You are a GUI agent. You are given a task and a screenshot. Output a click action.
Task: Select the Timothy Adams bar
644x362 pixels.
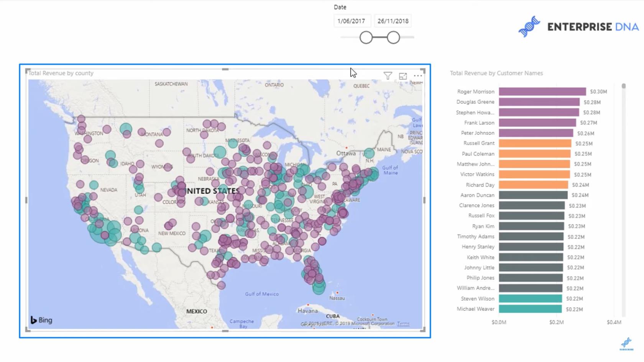(531, 236)
